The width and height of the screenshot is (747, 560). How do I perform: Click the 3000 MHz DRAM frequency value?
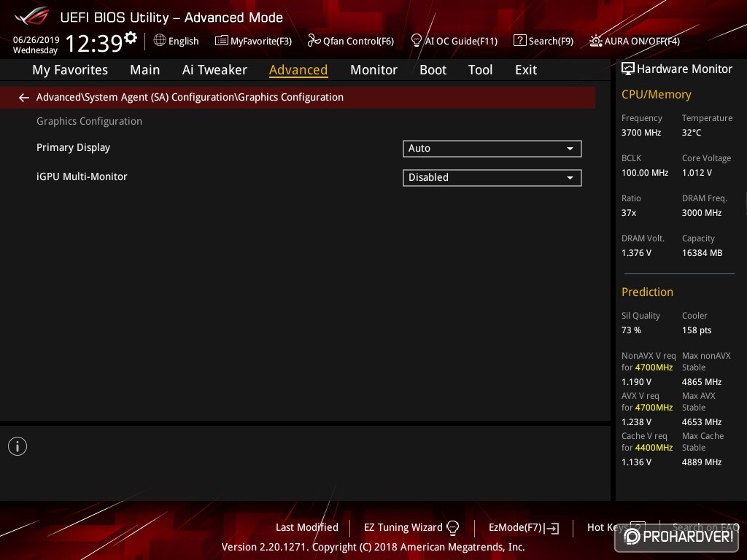point(701,213)
